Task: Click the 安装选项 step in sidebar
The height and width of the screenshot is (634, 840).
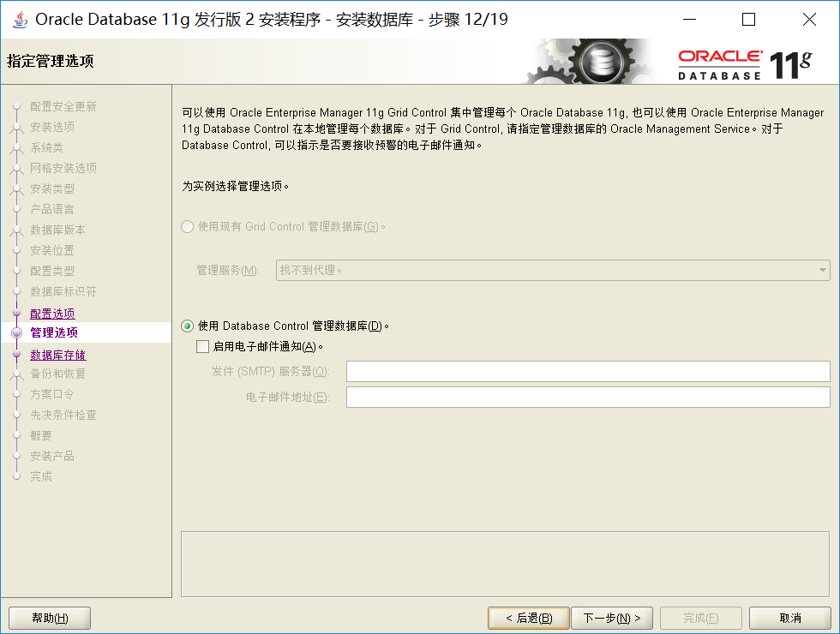Action: 52,127
